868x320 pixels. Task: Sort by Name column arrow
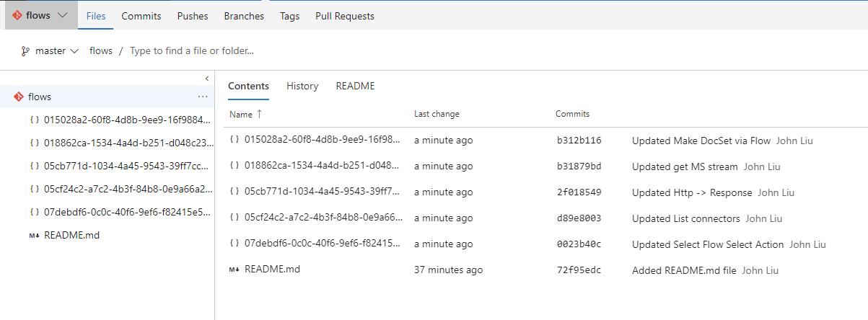(x=260, y=114)
